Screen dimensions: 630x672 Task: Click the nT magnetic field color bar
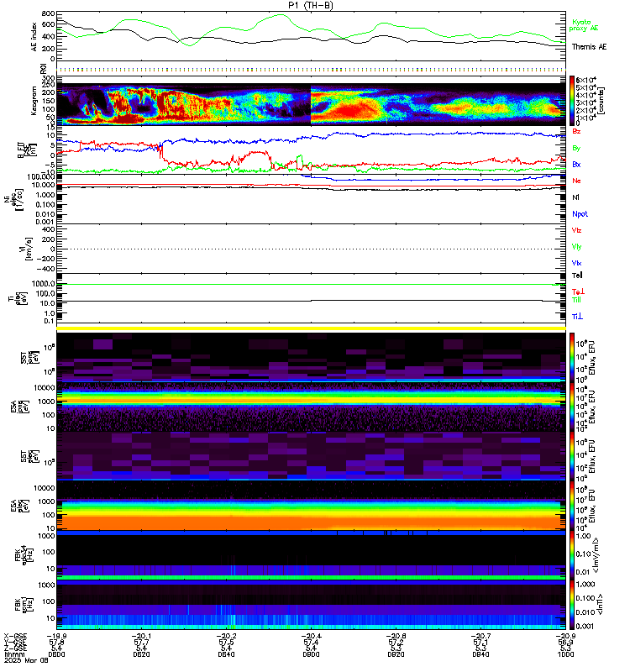point(572,605)
